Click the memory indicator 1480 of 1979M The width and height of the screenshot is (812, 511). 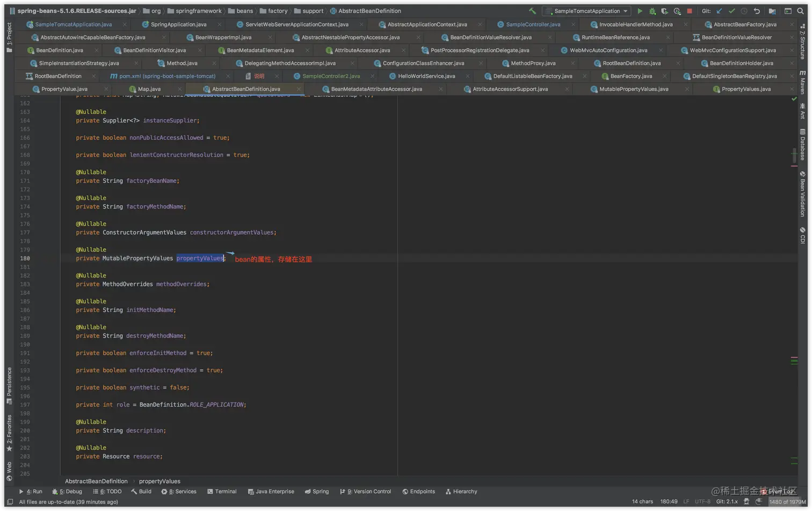pyautogui.click(x=787, y=502)
